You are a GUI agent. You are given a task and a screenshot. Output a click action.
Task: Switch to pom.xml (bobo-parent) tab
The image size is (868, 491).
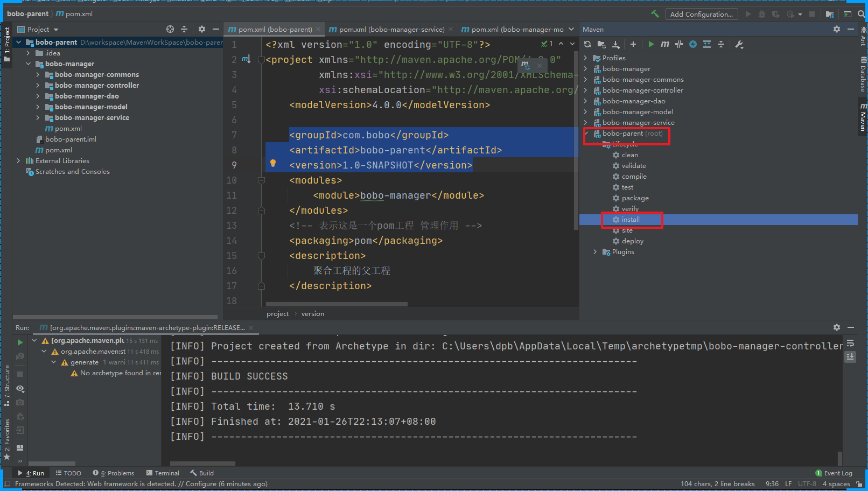[x=274, y=29]
